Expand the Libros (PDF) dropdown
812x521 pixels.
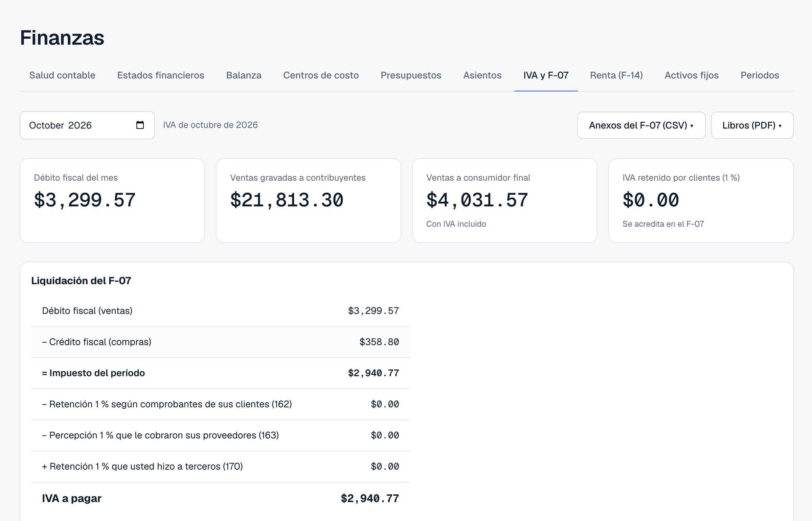pyautogui.click(x=752, y=125)
